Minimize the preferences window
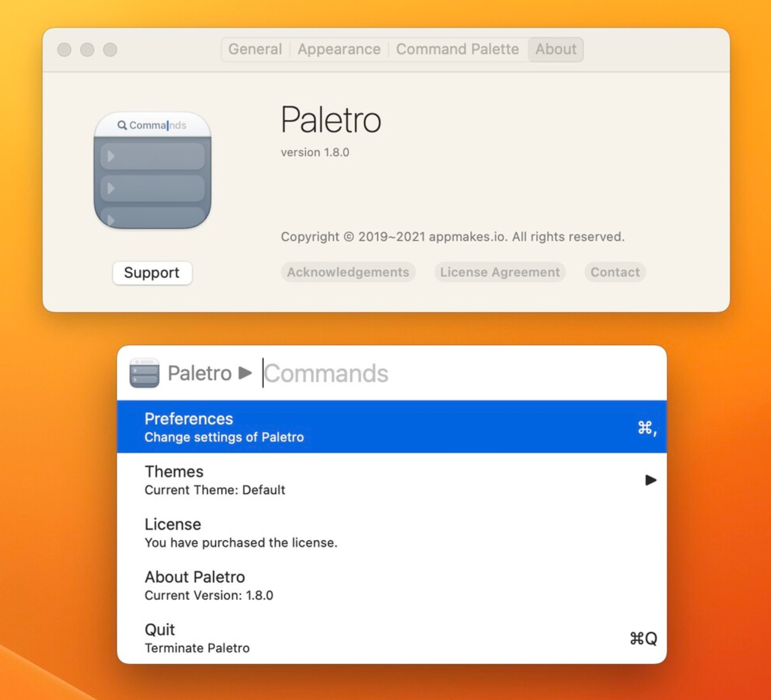Image resolution: width=771 pixels, height=700 pixels. click(x=87, y=50)
